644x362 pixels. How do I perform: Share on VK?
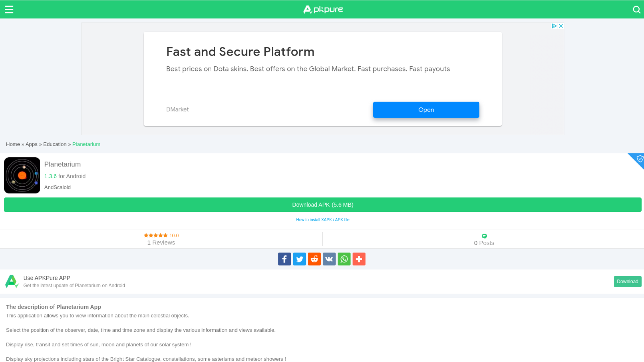pyautogui.click(x=329, y=259)
